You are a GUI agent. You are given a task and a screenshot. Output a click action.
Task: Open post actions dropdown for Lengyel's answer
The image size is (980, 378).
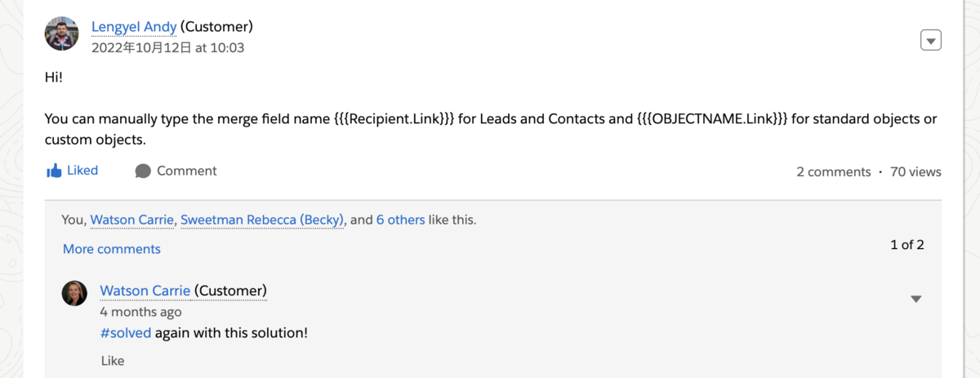click(x=931, y=40)
